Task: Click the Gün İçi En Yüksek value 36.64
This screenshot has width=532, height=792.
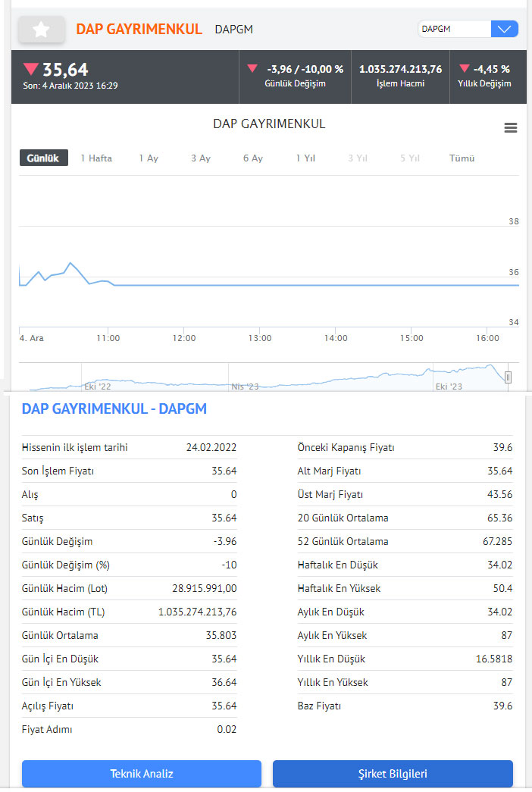Action: coord(224,682)
